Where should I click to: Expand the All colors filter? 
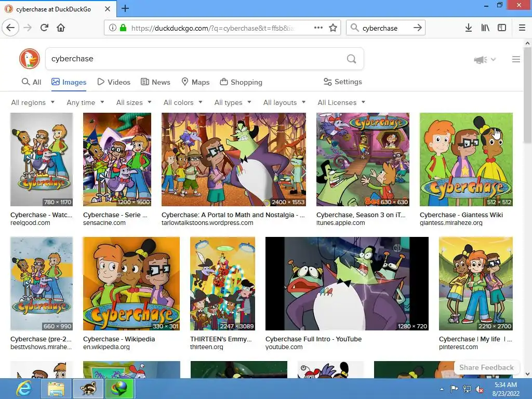[x=183, y=102]
